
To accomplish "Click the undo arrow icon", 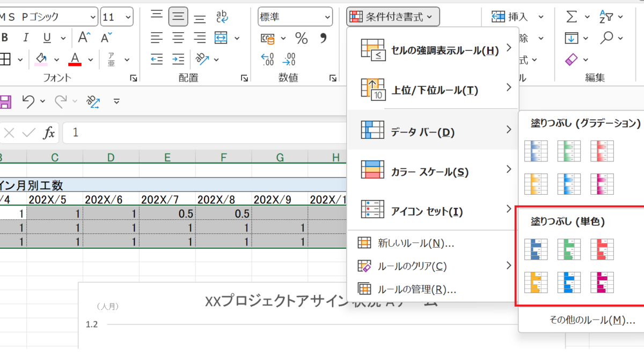I will click(x=28, y=100).
